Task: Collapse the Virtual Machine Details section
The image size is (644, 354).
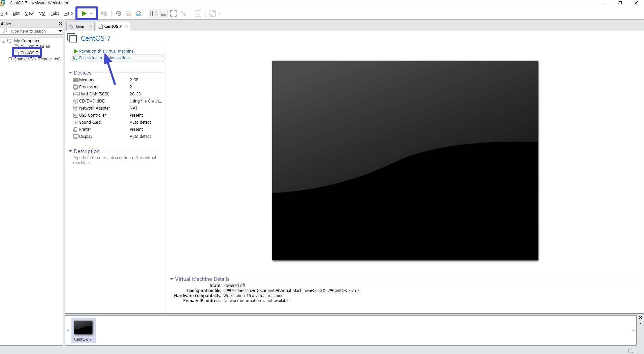Action: (x=172, y=279)
